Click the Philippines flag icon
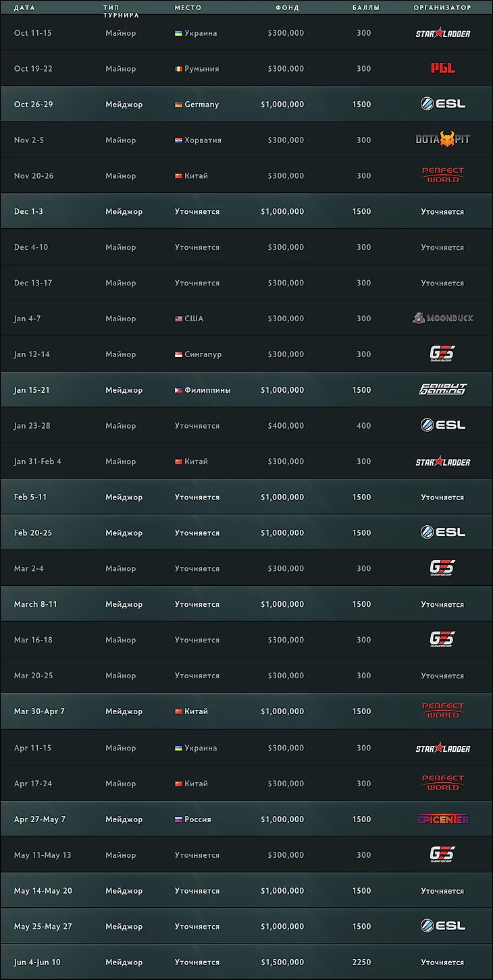This screenshot has width=493, height=980. 178,390
